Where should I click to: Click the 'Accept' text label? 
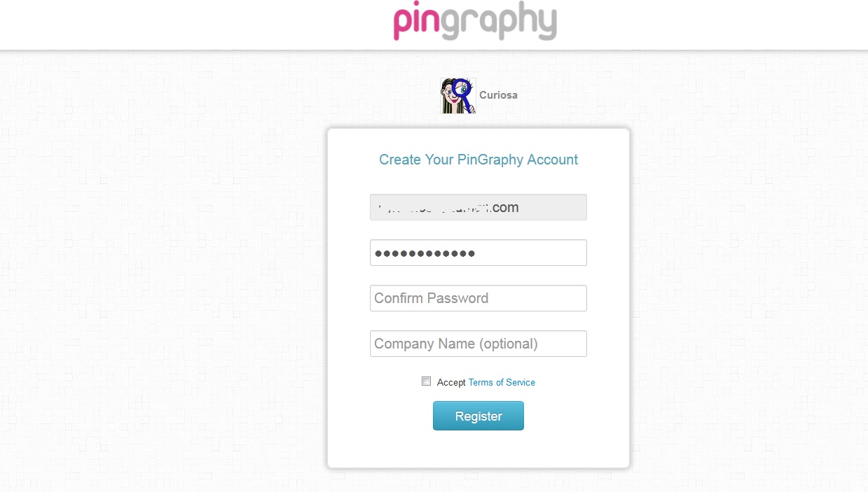(x=451, y=382)
